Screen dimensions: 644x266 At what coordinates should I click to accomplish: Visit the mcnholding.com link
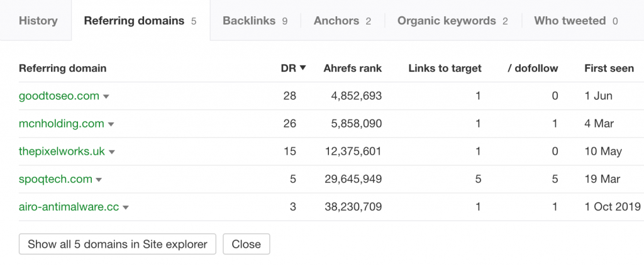62,123
